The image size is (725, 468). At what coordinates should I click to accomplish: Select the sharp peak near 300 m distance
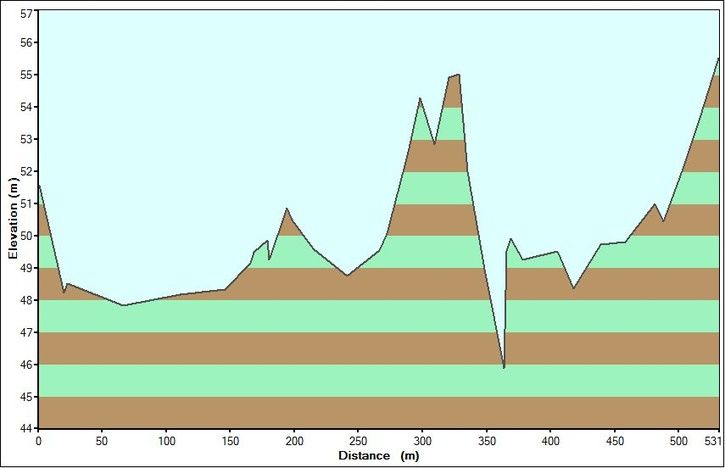420,98
